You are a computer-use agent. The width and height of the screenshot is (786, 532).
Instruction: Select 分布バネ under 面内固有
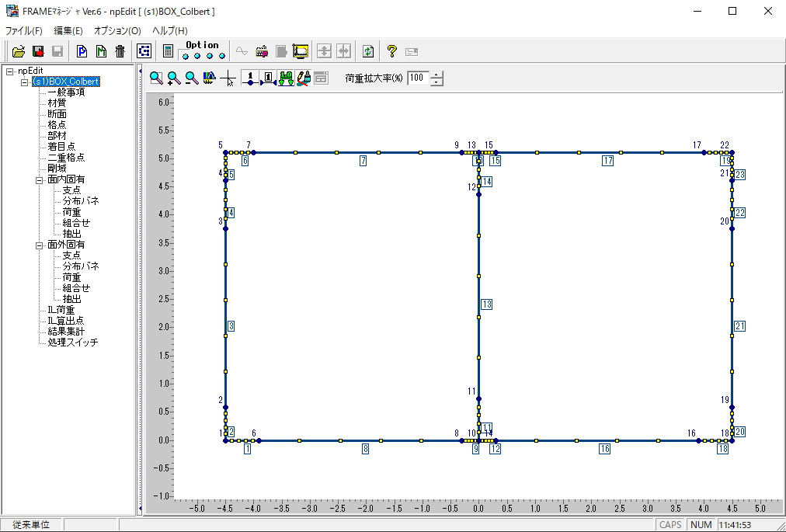pyautogui.click(x=81, y=201)
